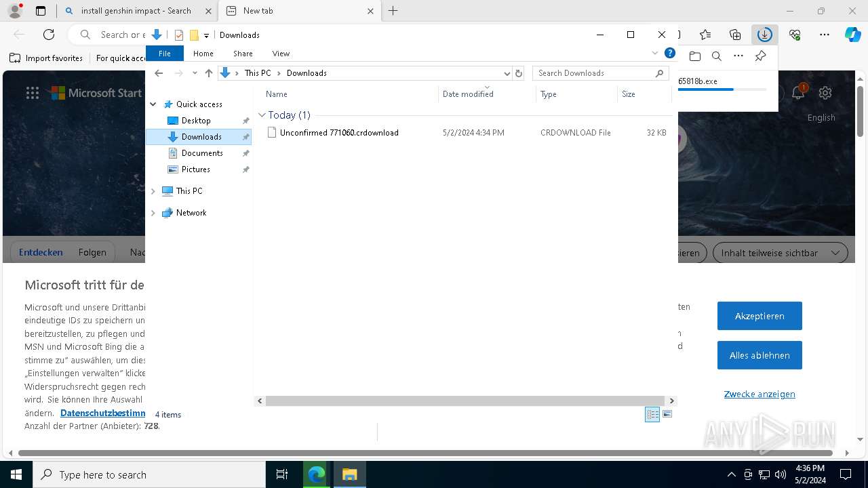Screen dimensions: 868x488
Task: Select Pictures in Quick access
Action: coord(195,169)
